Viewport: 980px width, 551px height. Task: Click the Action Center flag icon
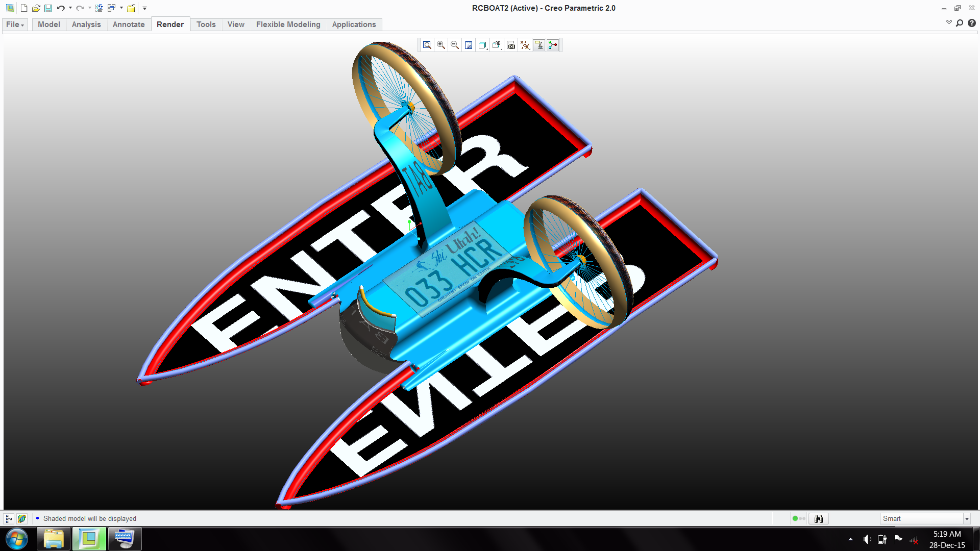coord(898,539)
